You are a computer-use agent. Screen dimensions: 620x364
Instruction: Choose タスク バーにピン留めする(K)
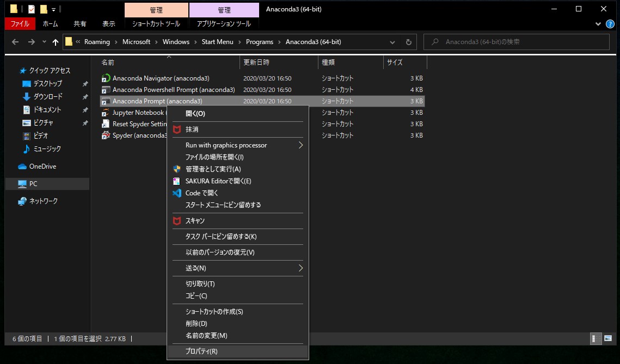click(x=238, y=237)
